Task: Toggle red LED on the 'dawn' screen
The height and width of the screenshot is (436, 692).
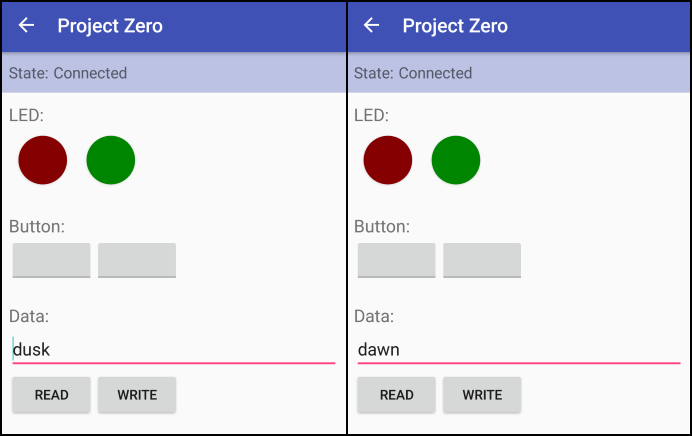Action: tap(388, 160)
